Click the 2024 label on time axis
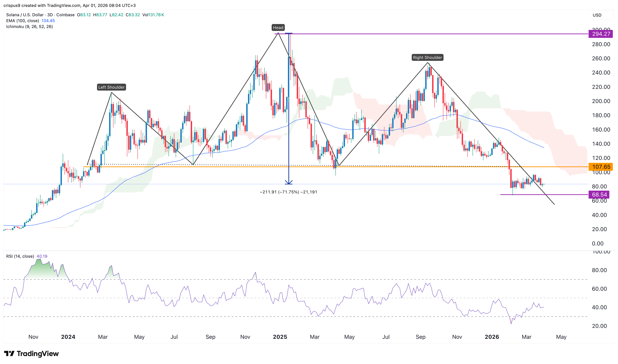This screenshot has width=618, height=364. [68, 337]
